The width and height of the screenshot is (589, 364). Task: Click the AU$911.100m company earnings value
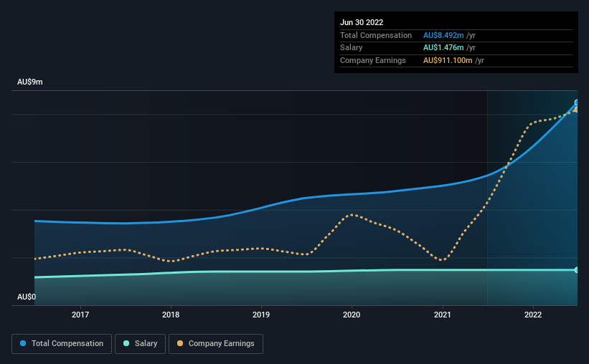click(x=448, y=60)
